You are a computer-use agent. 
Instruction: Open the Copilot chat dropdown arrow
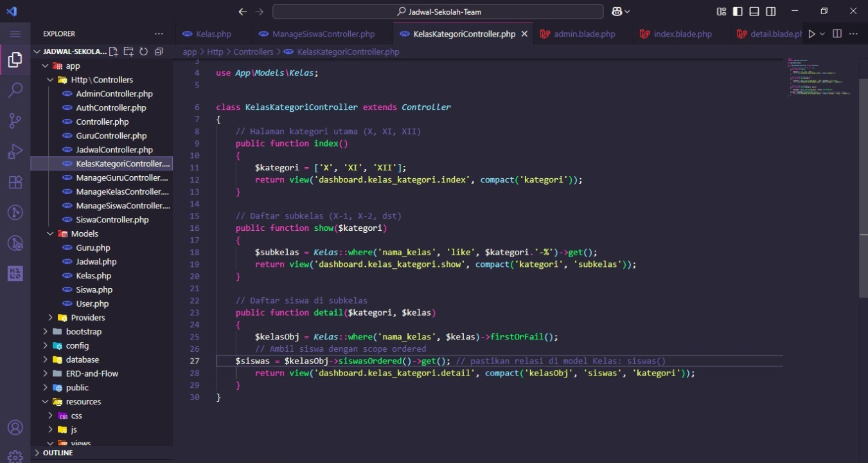pos(627,12)
